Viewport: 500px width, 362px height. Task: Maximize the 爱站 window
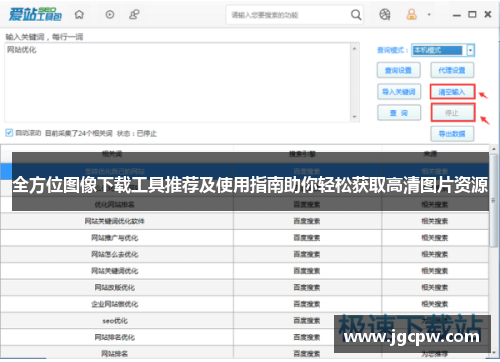[x=472, y=14]
